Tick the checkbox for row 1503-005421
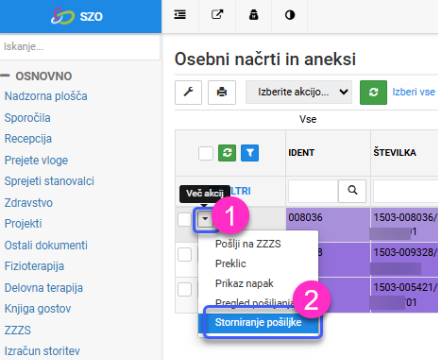The height and width of the screenshot is (360, 438). pyautogui.click(x=184, y=289)
